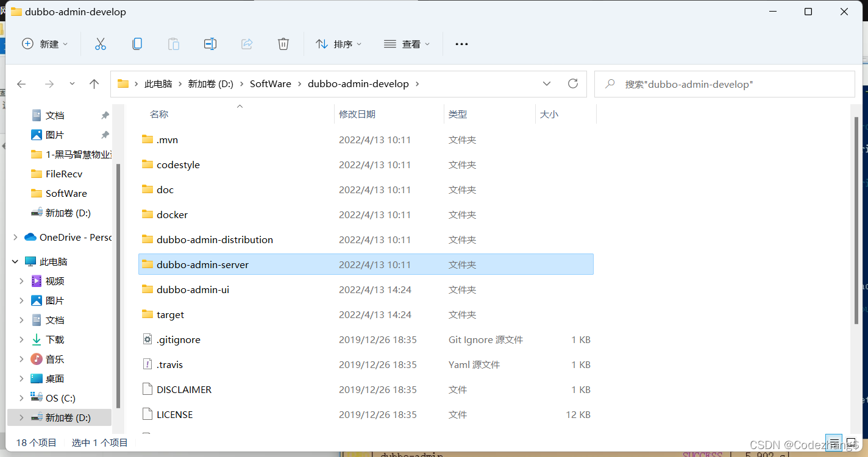Click the docker folder icon
This screenshot has height=457, width=868.
(x=148, y=214)
